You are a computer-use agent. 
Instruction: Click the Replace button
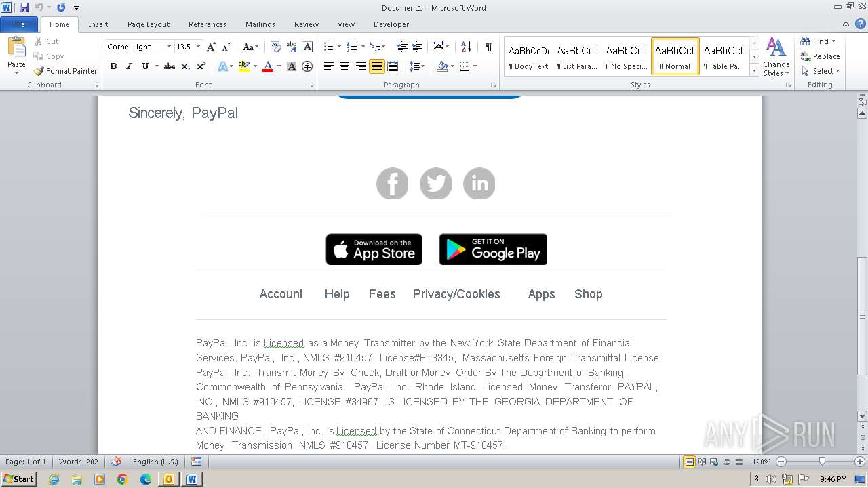[821, 56]
